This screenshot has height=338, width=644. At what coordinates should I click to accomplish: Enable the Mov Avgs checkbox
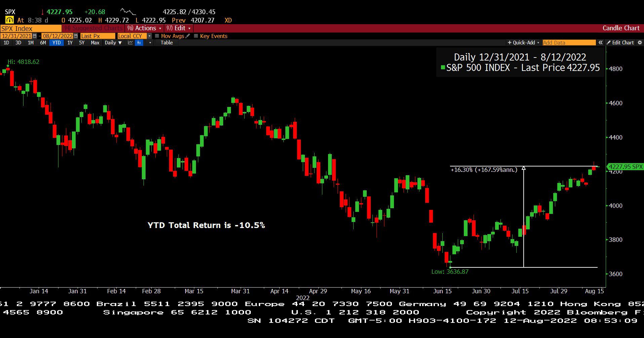[157, 36]
